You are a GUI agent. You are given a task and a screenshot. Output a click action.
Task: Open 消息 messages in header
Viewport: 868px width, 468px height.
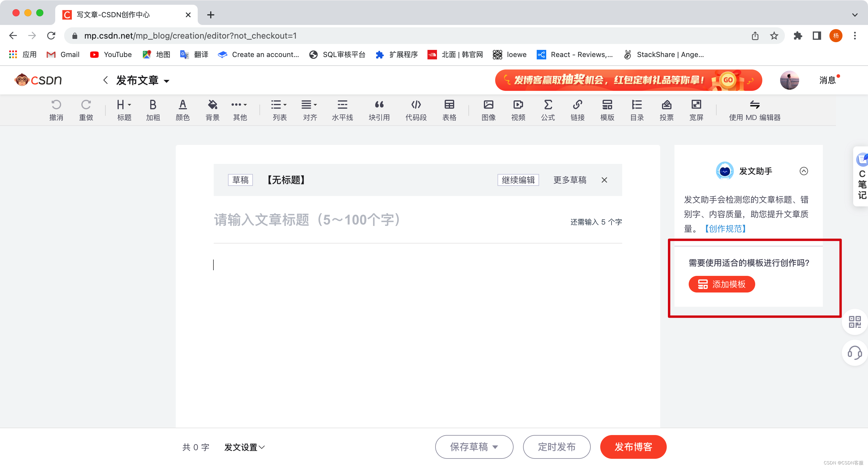pyautogui.click(x=827, y=80)
